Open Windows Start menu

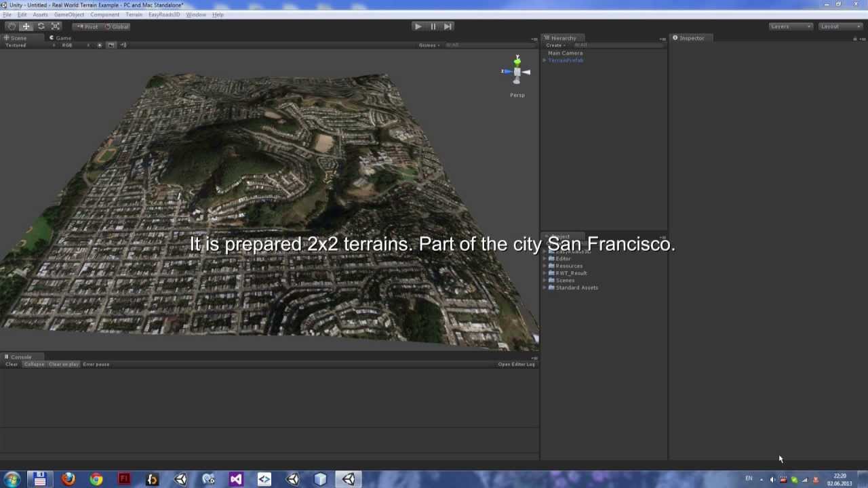pyautogui.click(x=12, y=479)
